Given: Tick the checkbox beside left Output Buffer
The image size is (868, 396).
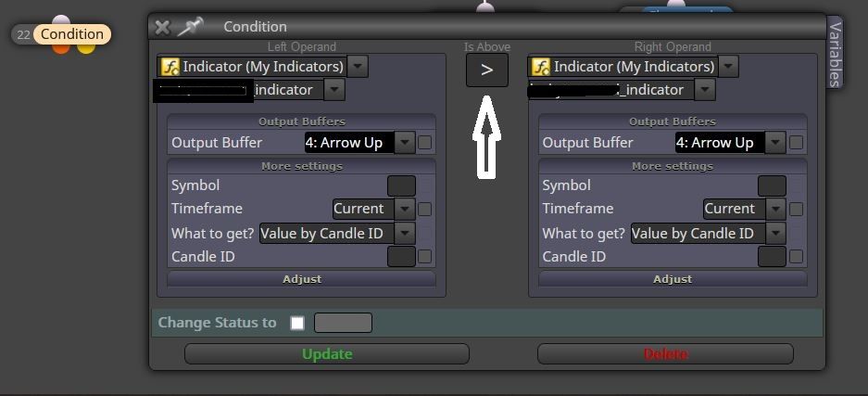Looking at the screenshot, I should coord(424,143).
